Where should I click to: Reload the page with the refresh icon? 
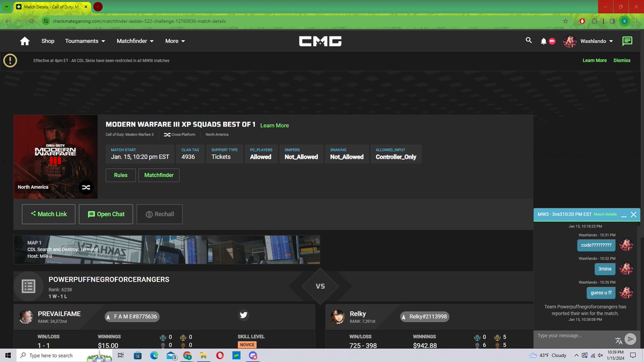32,21
